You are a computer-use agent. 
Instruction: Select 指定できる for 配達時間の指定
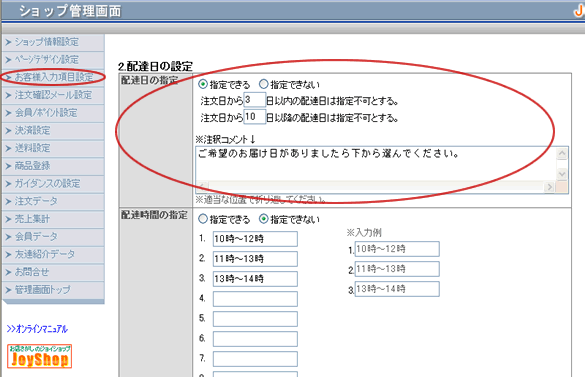(x=203, y=219)
